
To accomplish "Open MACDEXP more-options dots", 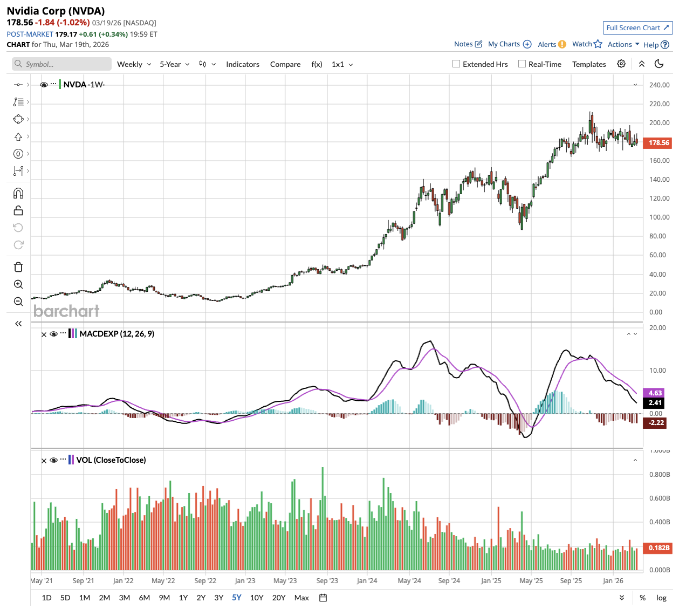I will click(63, 333).
